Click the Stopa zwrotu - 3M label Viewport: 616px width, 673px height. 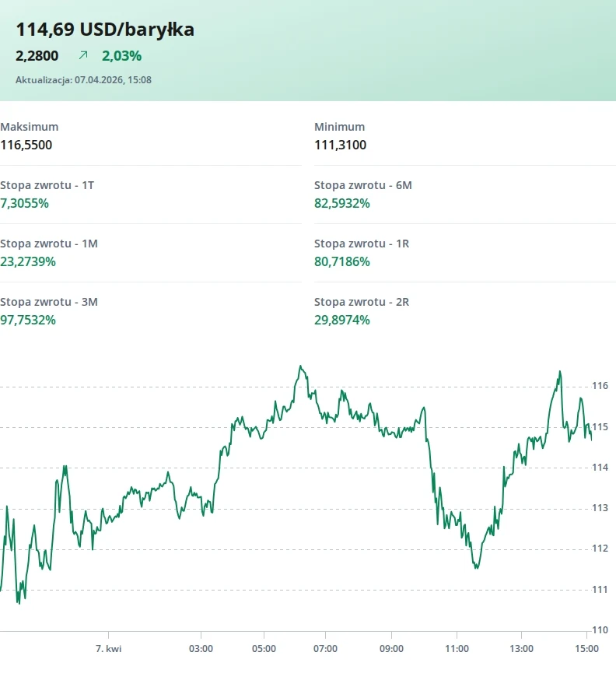click(49, 302)
